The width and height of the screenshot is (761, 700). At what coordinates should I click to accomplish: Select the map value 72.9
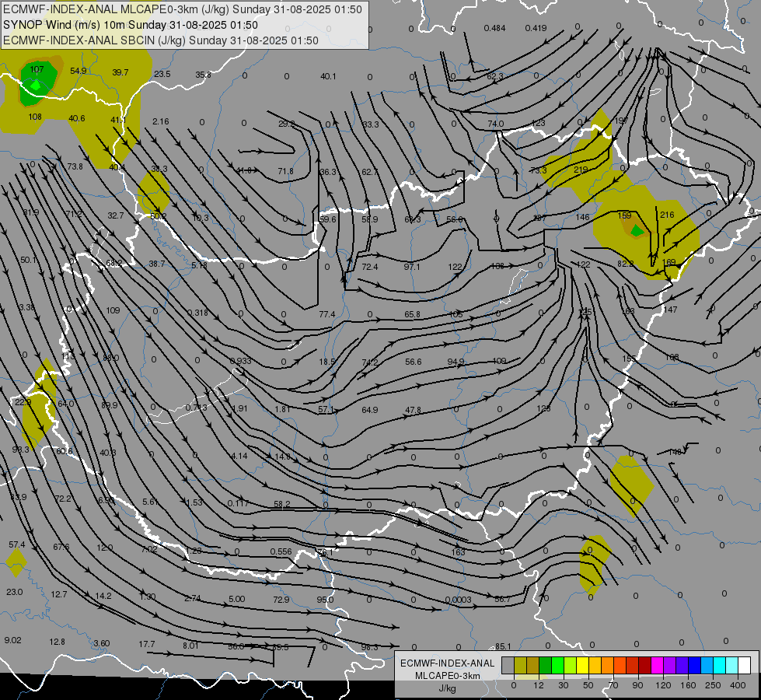tap(281, 600)
